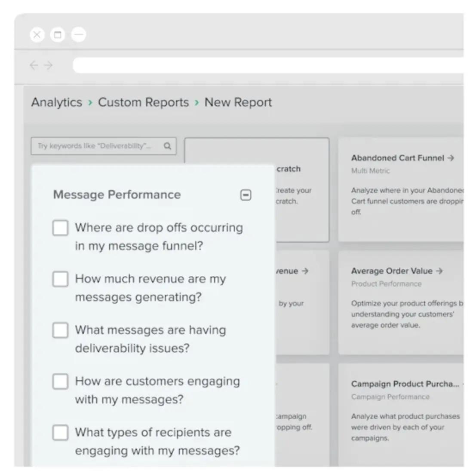Screen dimensions: 473x476
Task: Check "How are customers engaging with my messages?"
Action: (60, 381)
